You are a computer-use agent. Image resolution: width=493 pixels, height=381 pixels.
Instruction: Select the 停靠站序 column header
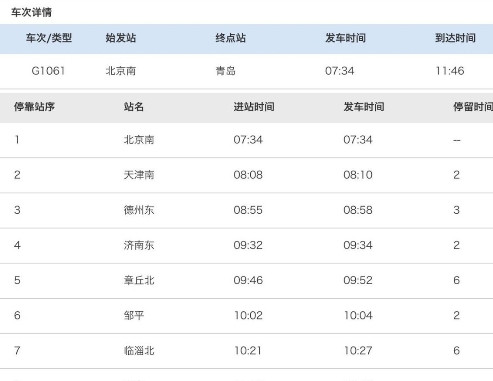point(34,107)
